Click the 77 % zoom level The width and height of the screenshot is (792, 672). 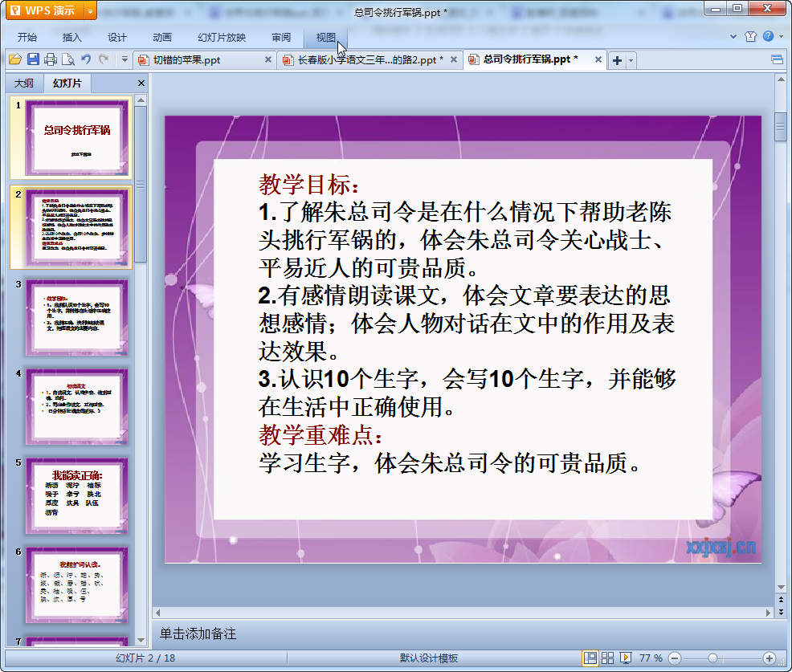click(651, 658)
